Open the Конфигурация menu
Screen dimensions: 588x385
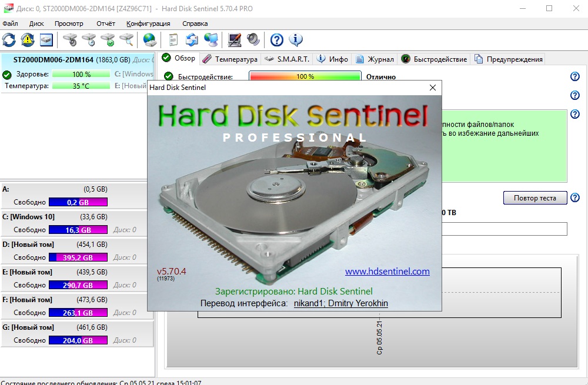tap(148, 24)
